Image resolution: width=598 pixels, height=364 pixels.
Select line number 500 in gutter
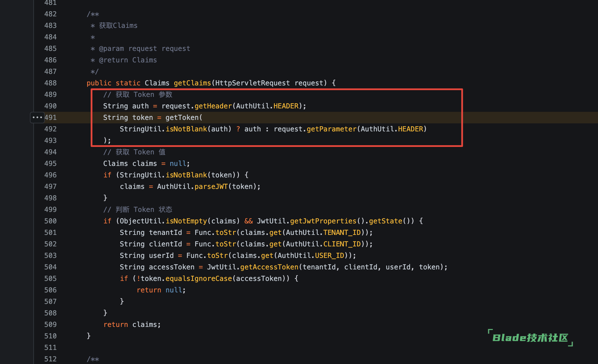click(x=50, y=221)
